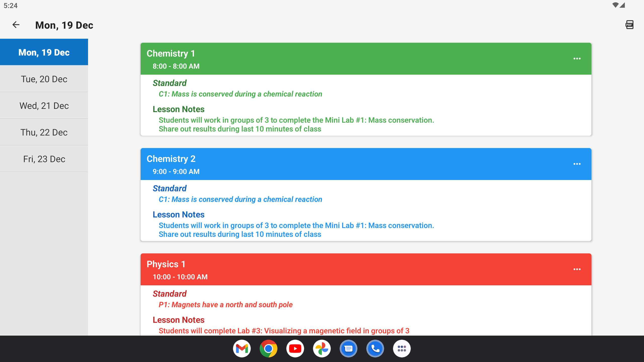Click Chemistry 2 Mini Lab lesson note
The height and width of the screenshot is (362, 644).
(296, 225)
